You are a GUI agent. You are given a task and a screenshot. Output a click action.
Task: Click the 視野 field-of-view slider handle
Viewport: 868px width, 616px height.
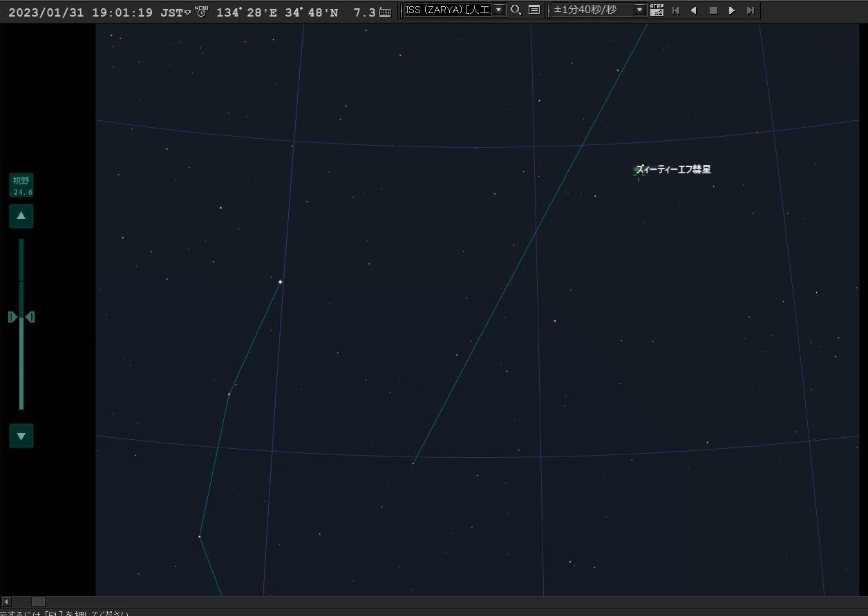point(21,317)
